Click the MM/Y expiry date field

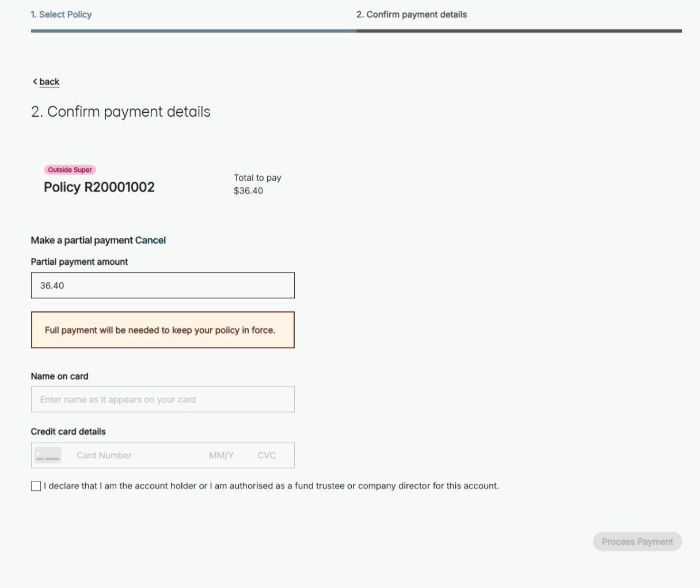click(222, 455)
